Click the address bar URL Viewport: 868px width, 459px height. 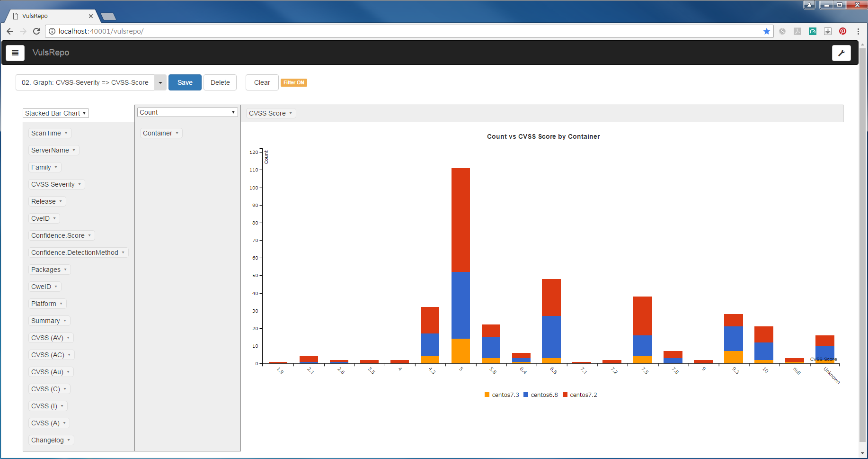coord(101,31)
